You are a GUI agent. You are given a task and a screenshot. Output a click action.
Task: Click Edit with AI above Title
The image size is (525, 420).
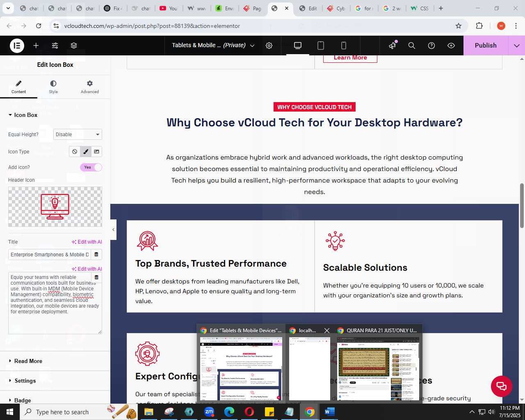(x=87, y=242)
